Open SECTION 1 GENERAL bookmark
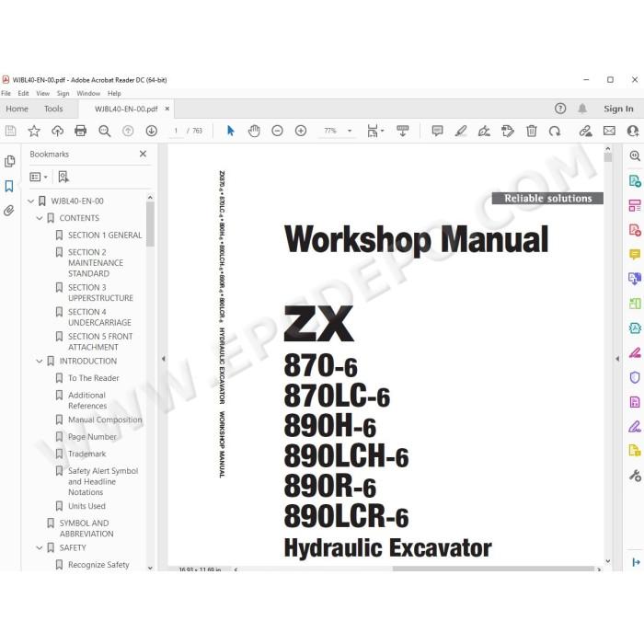 click(105, 236)
